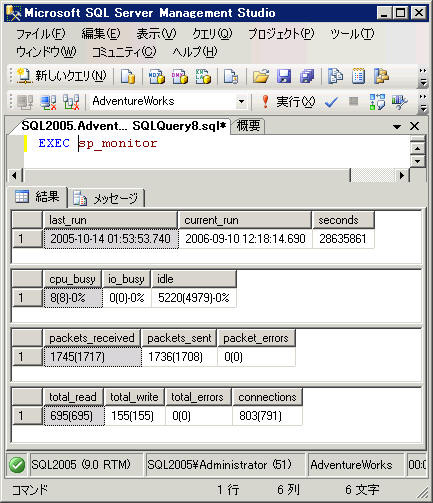The width and height of the screenshot is (433, 503).
Task: Select the idle value 5220(4979)-0%
Action: (194, 298)
